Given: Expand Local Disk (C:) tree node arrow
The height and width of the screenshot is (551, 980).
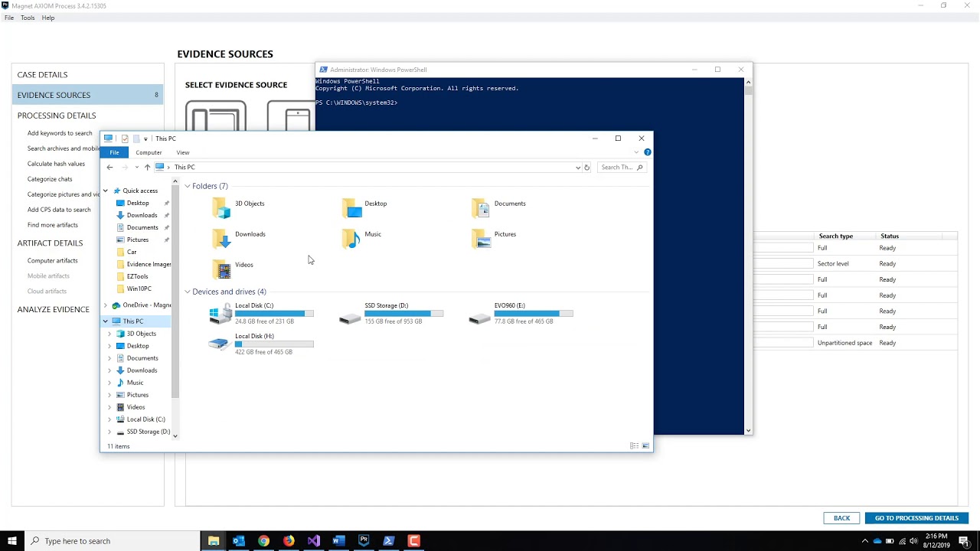Looking at the screenshot, I should (109, 419).
